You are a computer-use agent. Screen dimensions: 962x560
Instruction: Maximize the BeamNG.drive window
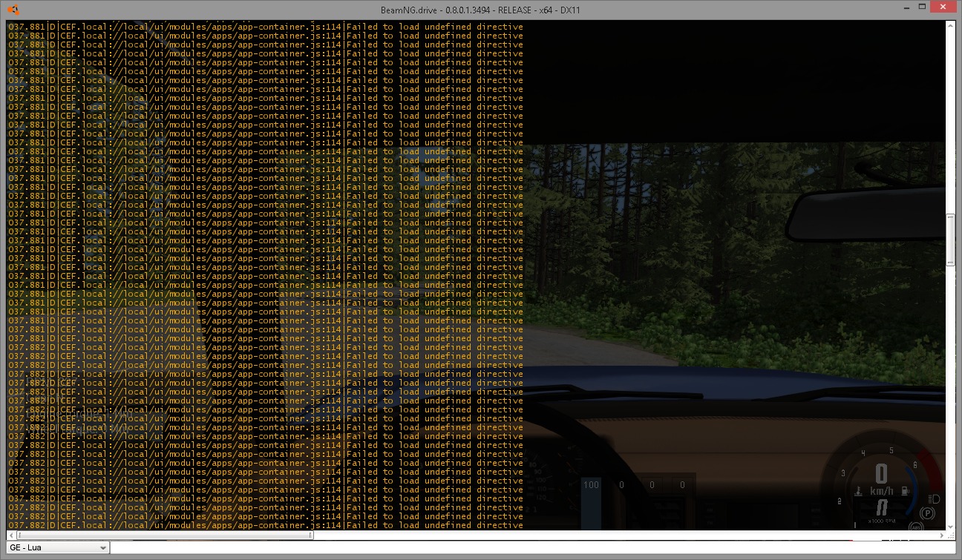(922, 7)
